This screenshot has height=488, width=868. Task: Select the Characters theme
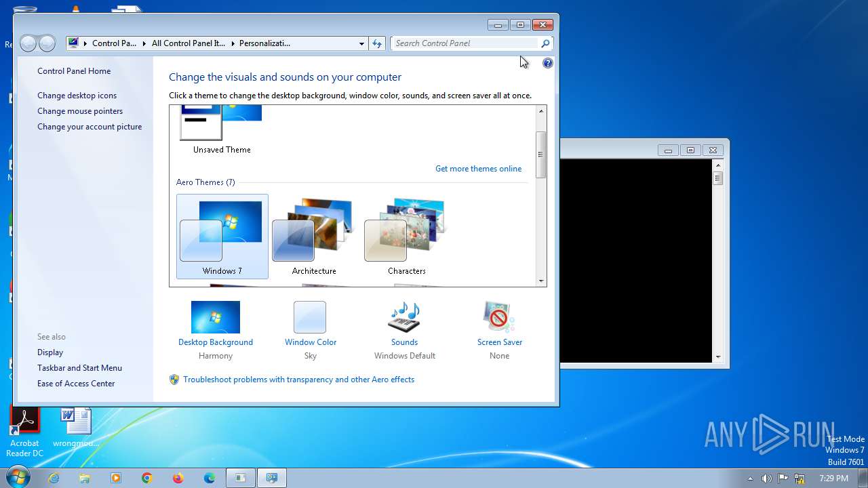click(x=406, y=237)
